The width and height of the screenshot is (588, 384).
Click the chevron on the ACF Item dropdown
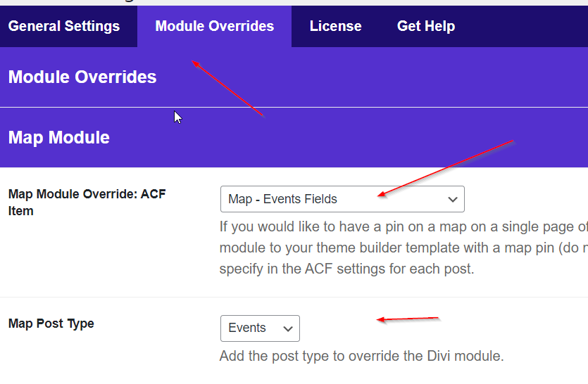(453, 200)
